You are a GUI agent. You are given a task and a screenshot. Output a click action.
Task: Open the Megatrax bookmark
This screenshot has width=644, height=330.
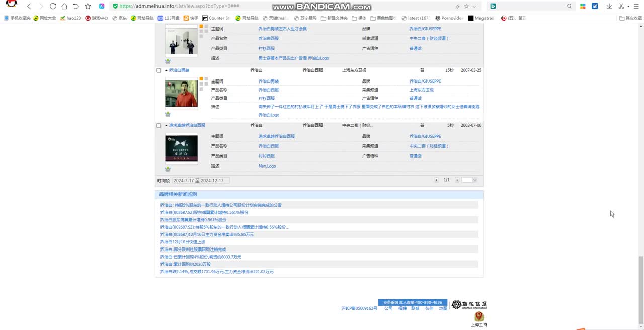click(x=480, y=18)
